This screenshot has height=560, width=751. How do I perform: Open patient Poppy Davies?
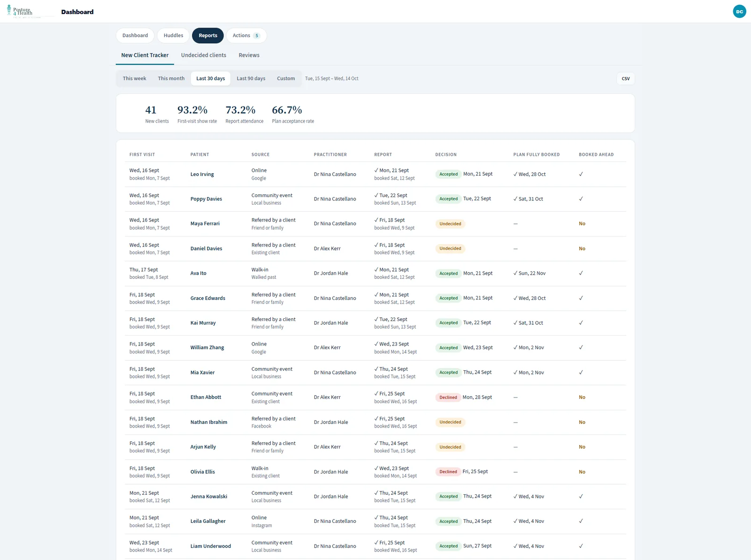pos(207,199)
